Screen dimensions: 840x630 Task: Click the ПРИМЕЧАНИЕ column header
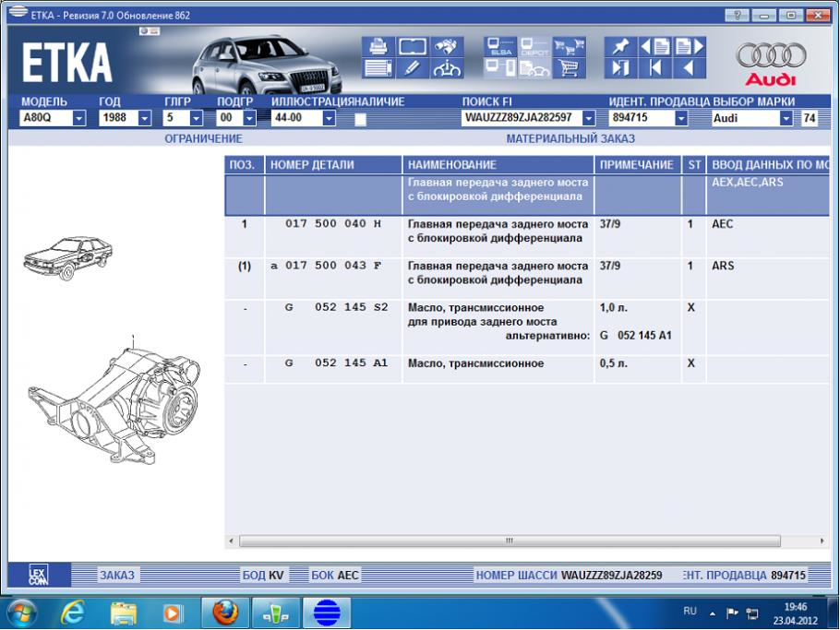(637, 165)
